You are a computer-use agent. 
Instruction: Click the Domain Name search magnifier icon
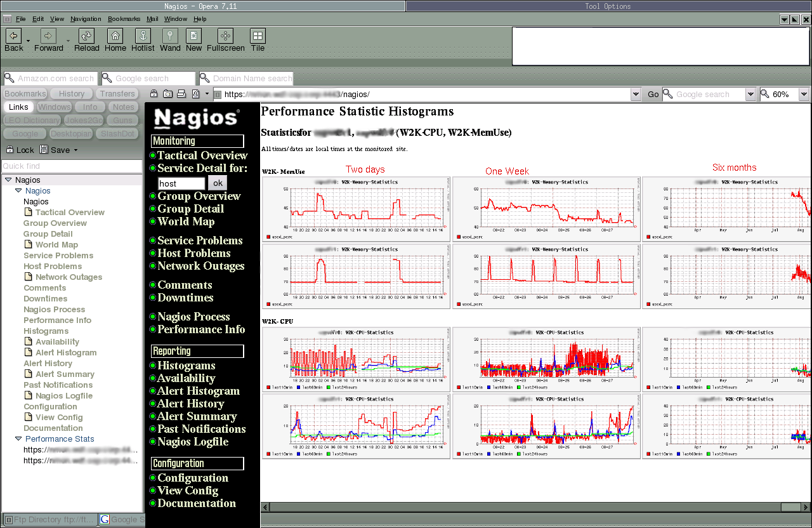tap(205, 79)
